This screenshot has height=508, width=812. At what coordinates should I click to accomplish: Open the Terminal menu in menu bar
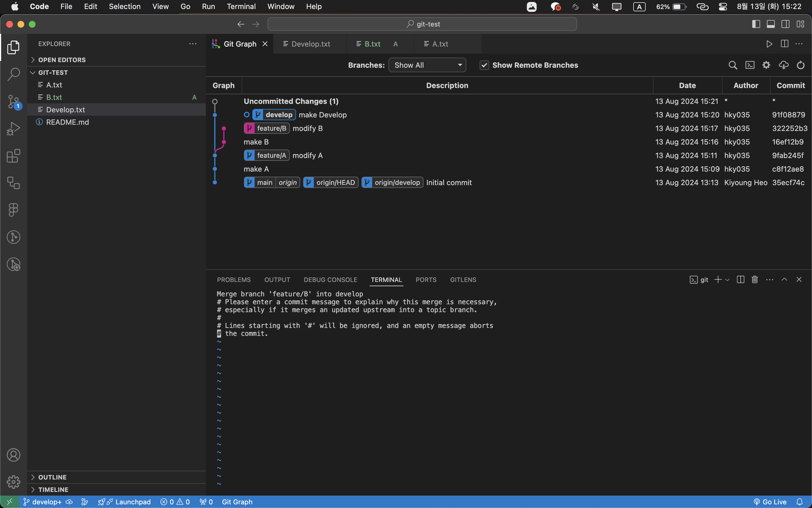pyautogui.click(x=241, y=6)
